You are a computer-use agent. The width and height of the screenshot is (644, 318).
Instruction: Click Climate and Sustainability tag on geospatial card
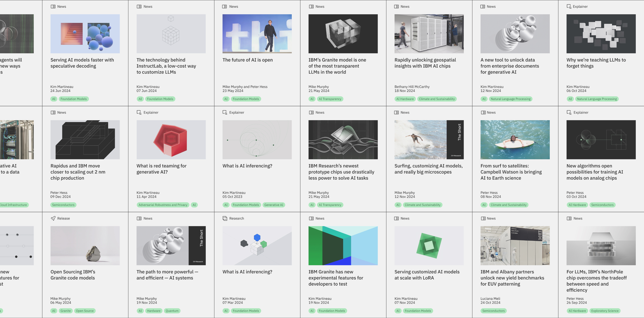click(437, 99)
